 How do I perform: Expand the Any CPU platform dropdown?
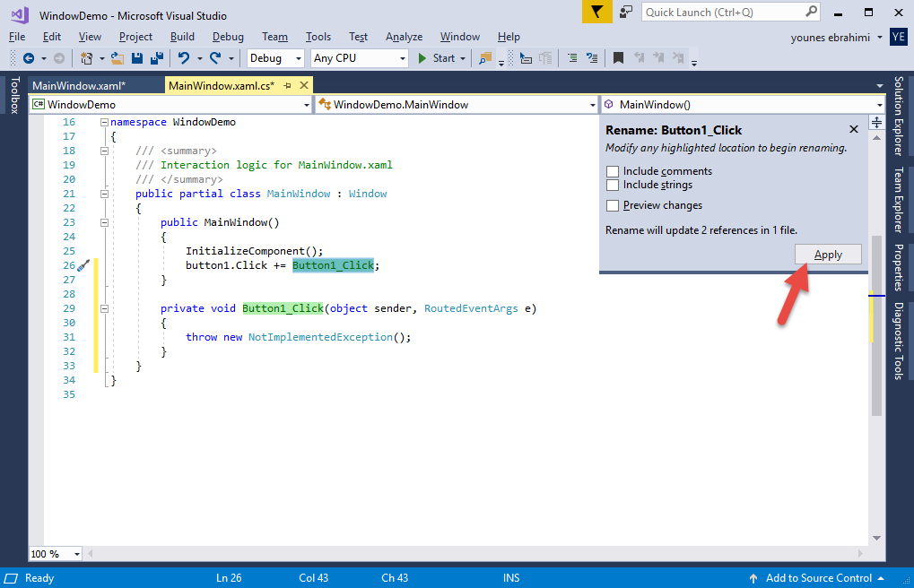tap(359, 58)
